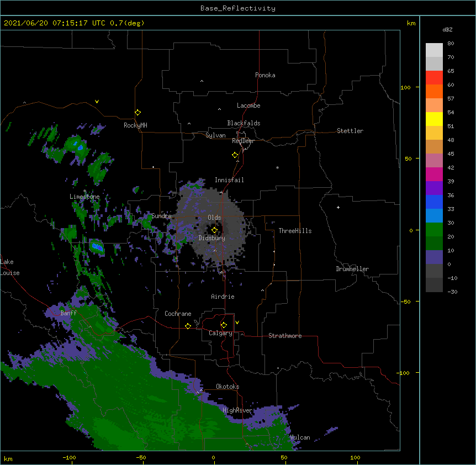
Task: Click the Innisfail city label
Action: 229,180
